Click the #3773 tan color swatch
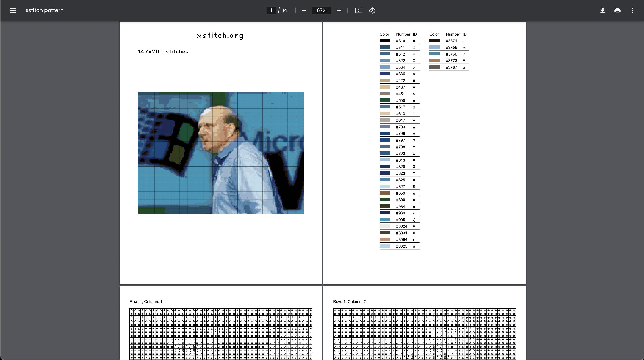644x360 pixels. [x=434, y=60]
